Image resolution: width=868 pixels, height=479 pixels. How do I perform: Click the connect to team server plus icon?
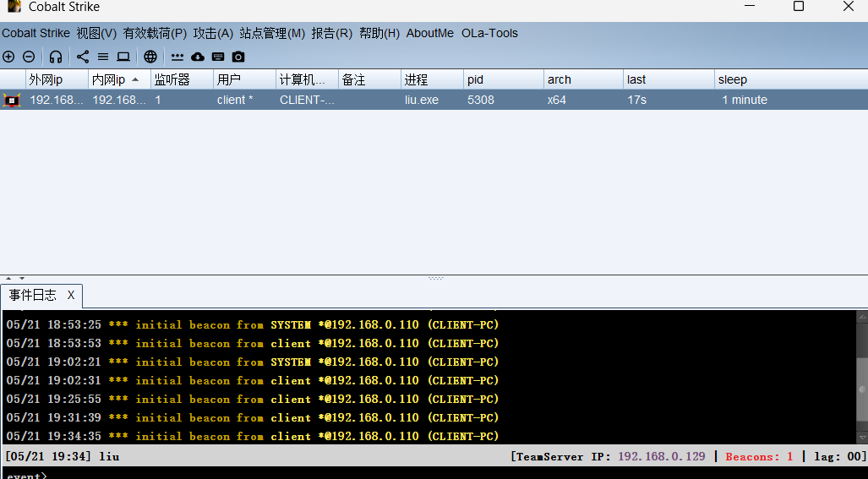tap(8, 57)
